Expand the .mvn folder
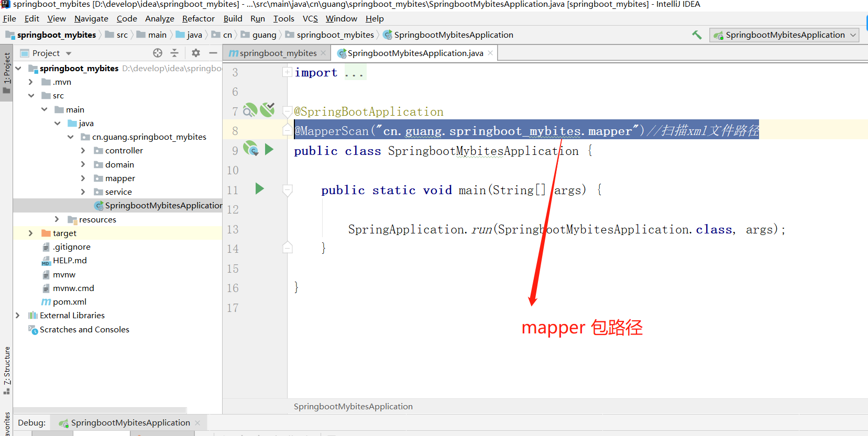Viewport: 868px width, 436px height. [x=30, y=82]
